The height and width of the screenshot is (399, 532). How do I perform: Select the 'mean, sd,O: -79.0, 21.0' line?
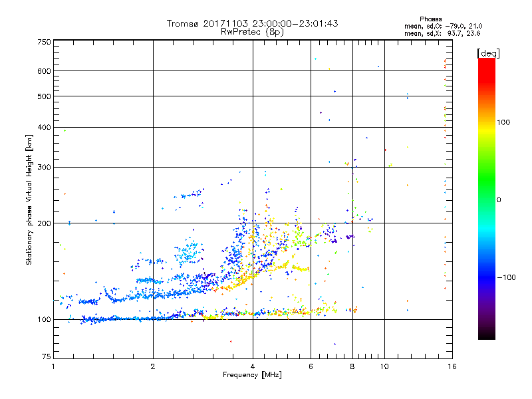tap(443, 26)
